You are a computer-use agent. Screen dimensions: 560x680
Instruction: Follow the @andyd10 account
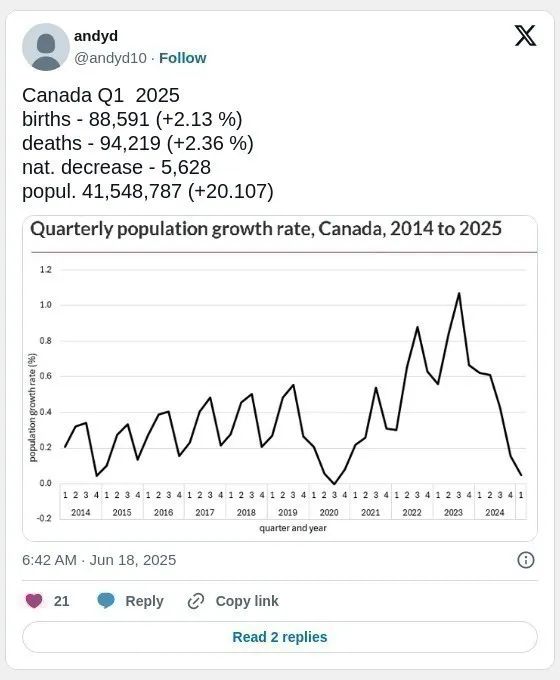183,58
